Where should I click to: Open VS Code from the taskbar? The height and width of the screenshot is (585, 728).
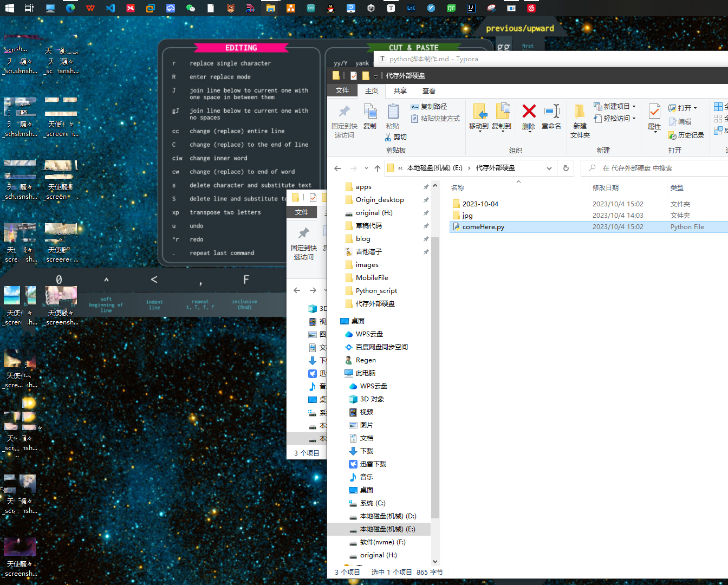(110, 8)
